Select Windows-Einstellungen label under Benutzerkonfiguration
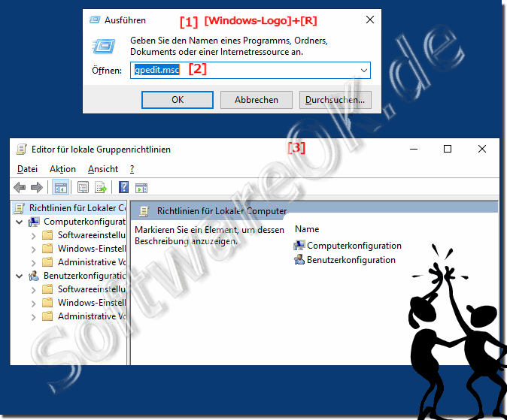 click(92, 302)
